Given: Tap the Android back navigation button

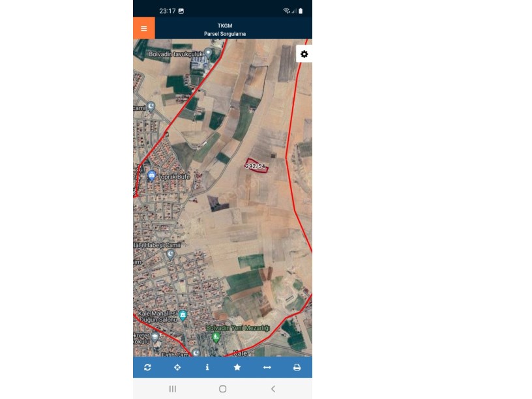Looking at the screenshot, I should pos(273,389).
